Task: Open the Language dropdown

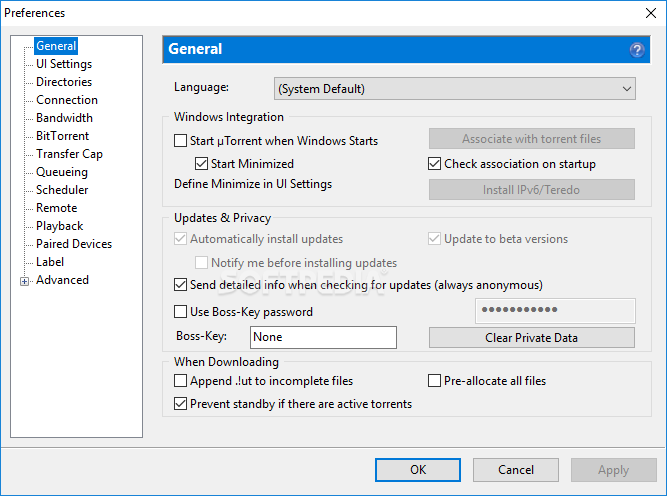Action: click(455, 89)
